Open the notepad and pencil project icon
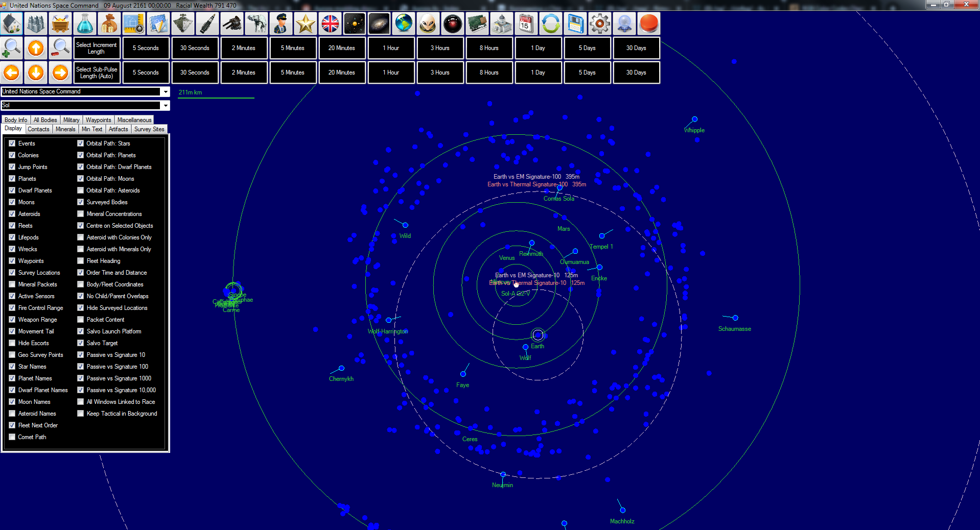Viewport: 980px width, 530px height. 159,23
